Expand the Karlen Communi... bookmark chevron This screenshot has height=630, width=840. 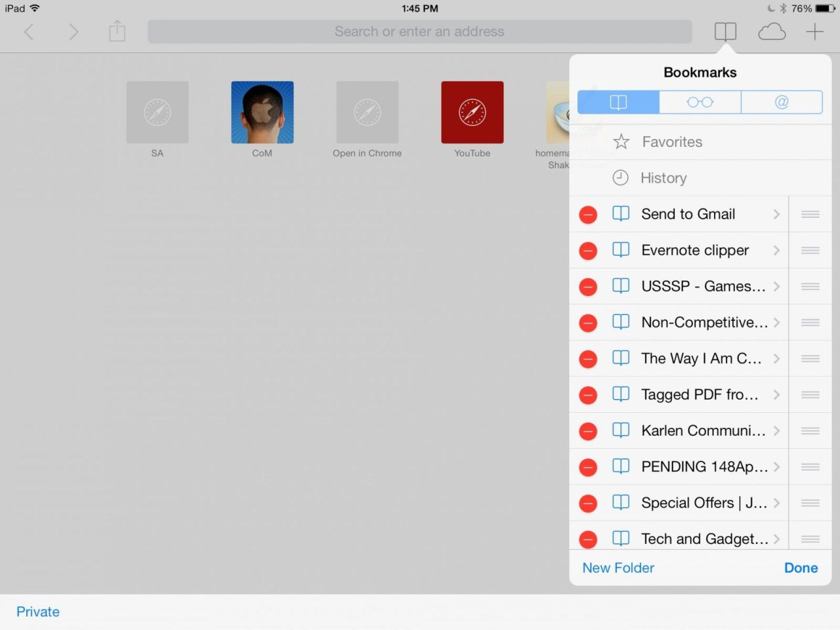coord(776,430)
